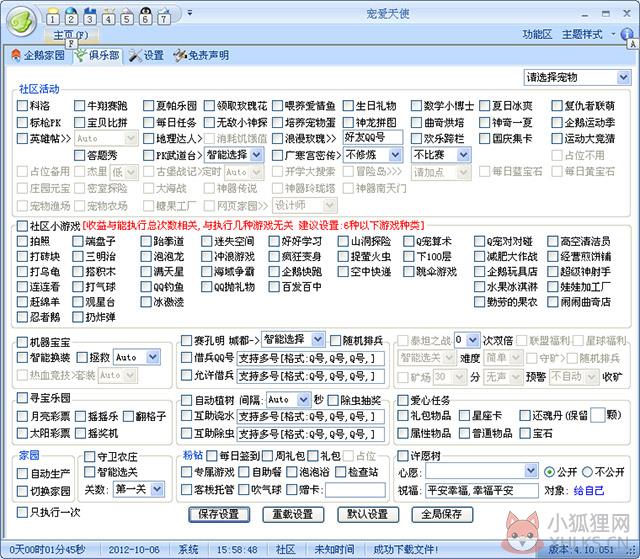Screen dimensions: 640x559
Task: Click the 祝福 blessing text field
Action: tap(482, 490)
